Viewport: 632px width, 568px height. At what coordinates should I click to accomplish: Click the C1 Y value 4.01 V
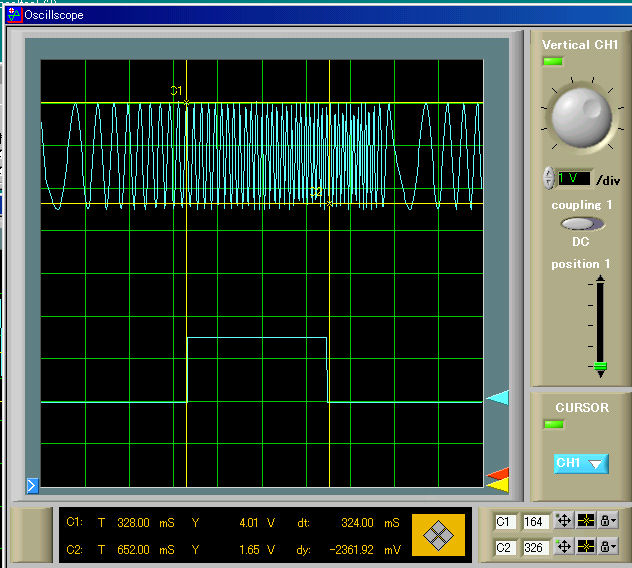(x=257, y=522)
